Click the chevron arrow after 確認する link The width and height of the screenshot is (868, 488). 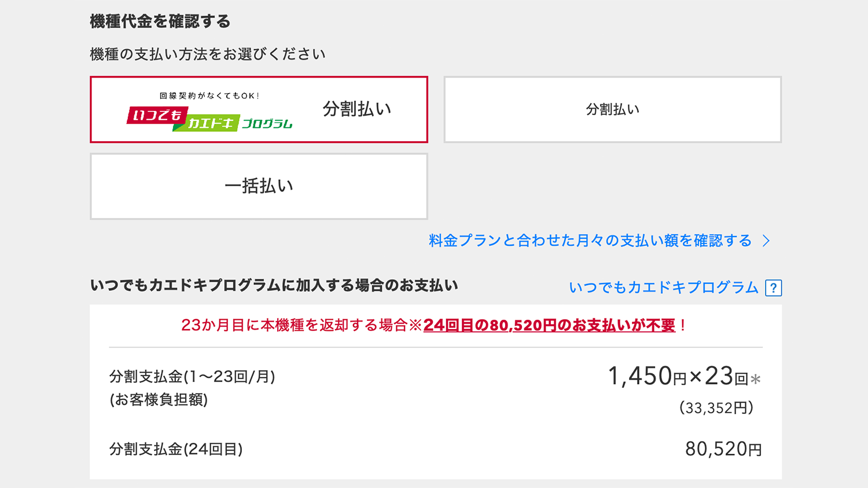[766, 241]
